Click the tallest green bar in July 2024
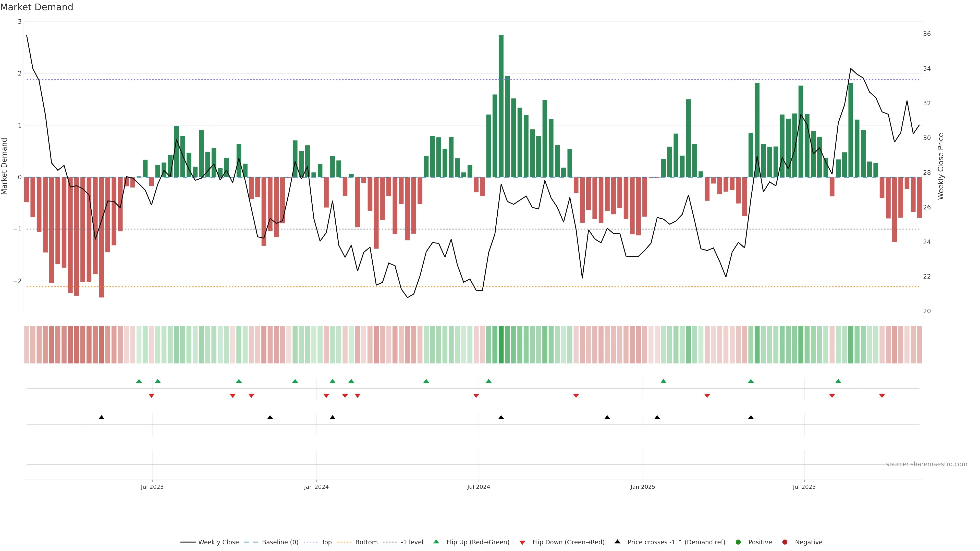Image resolution: width=980 pixels, height=551 pixels. 501,106
